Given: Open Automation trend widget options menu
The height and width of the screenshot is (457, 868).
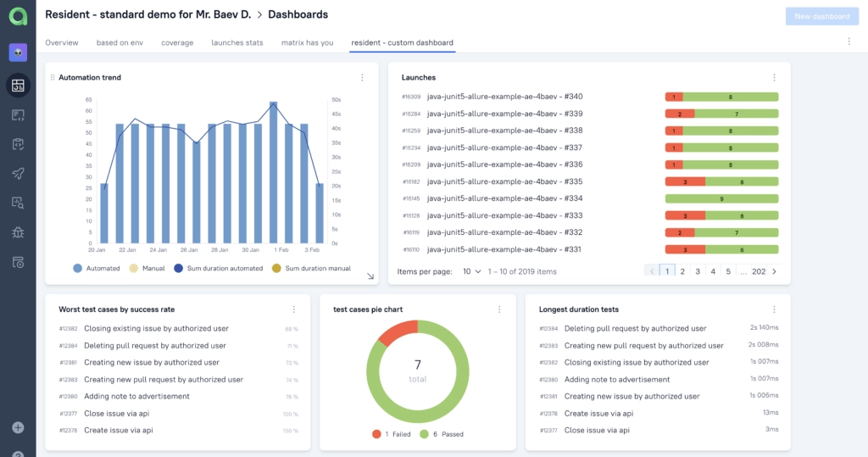Looking at the screenshot, I should coord(362,78).
